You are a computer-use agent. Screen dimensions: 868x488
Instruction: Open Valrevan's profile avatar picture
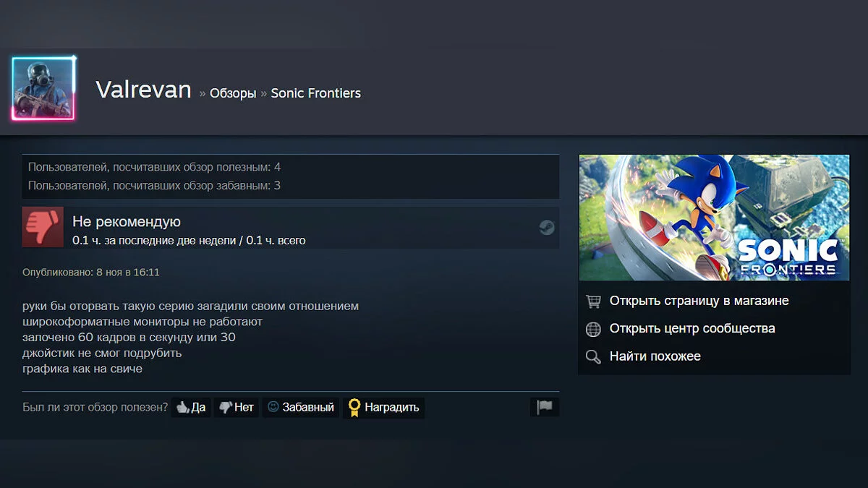[43, 88]
